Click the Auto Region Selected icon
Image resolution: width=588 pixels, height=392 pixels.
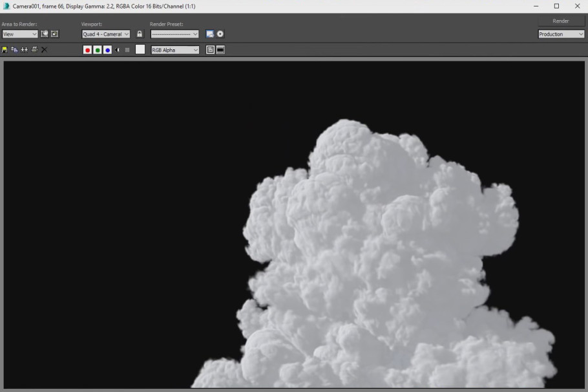[54, 34]
